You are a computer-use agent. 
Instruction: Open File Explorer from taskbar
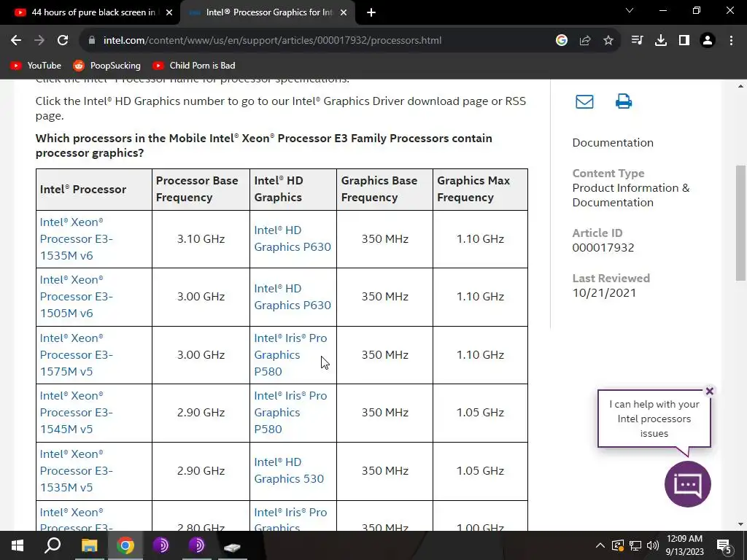pos(89,545)
